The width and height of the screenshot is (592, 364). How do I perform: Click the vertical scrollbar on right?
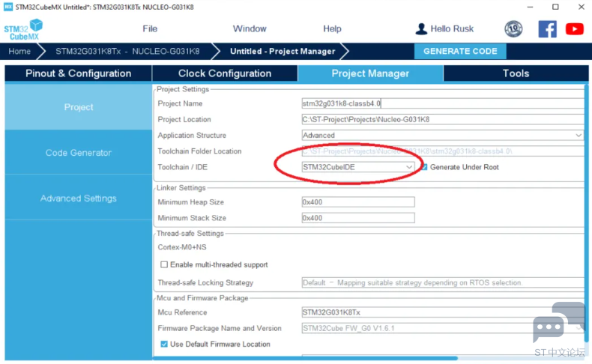(x=586, y=213)
